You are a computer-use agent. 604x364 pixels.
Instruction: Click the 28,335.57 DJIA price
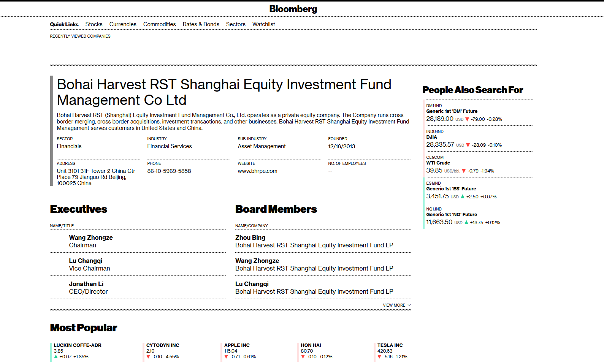coord(440,145)
